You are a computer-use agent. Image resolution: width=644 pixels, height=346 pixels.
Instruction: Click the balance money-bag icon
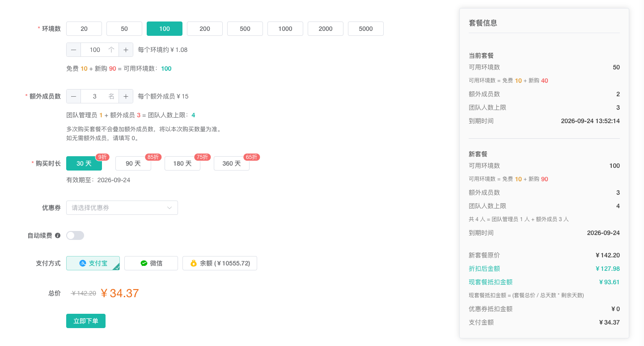tap(194, 263)
